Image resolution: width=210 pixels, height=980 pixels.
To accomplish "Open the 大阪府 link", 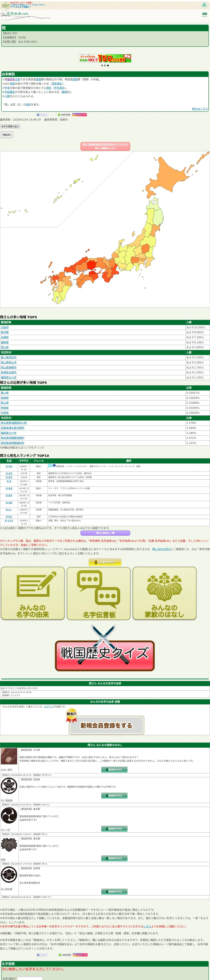I will (5, 327).
